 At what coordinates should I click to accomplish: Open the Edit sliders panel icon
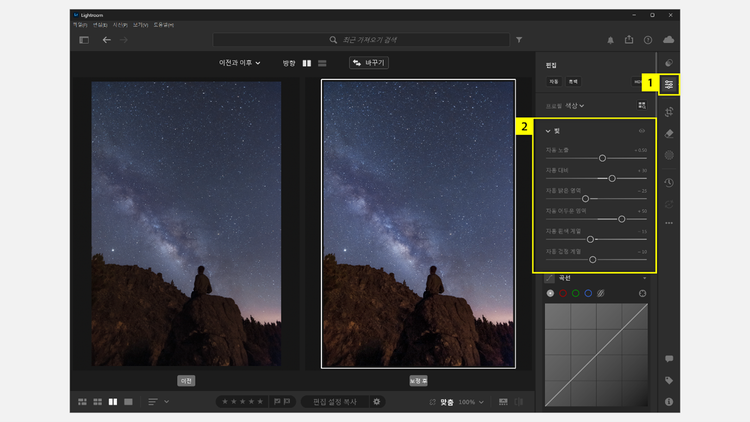[668, 85]
